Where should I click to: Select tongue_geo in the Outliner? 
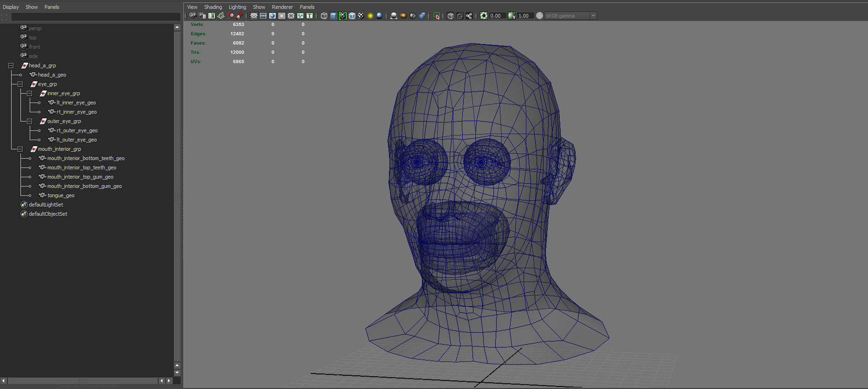click(x=61, y=196)
